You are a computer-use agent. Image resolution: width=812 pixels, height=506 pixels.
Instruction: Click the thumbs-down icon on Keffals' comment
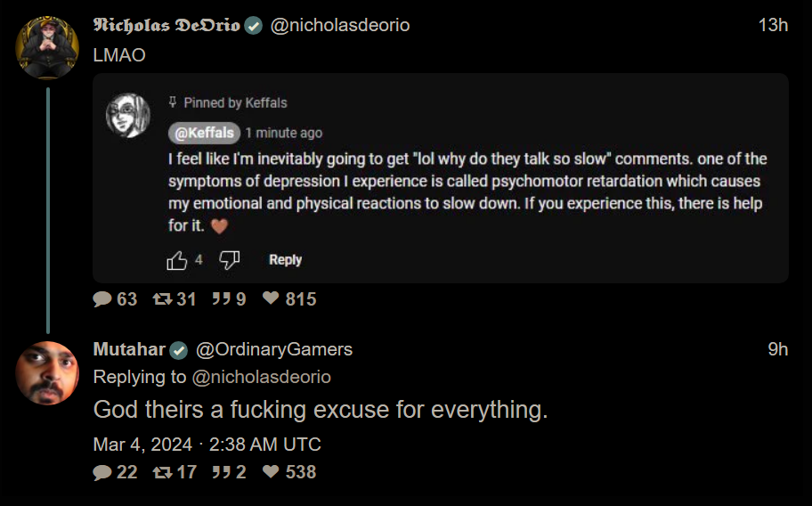coord(230,260)
